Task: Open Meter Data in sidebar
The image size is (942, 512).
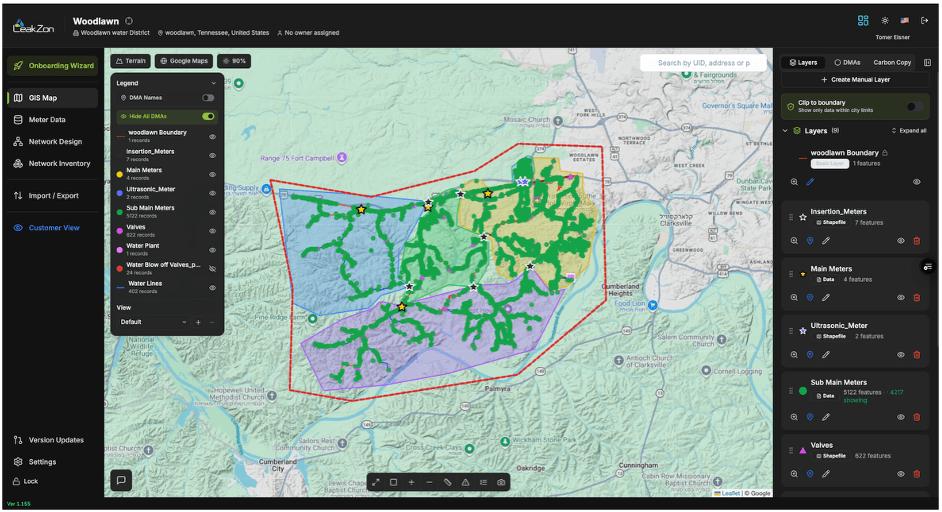Action: click(x=52, y=120)
